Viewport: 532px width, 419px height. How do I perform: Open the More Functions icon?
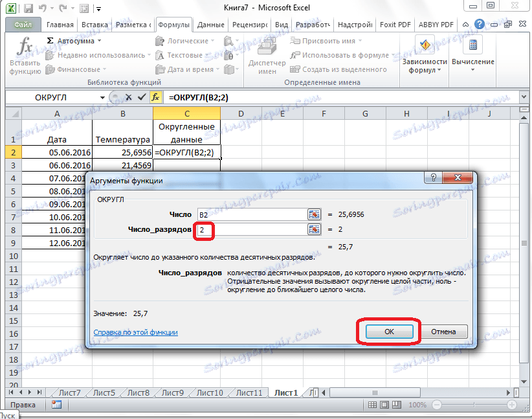[229, 69]
